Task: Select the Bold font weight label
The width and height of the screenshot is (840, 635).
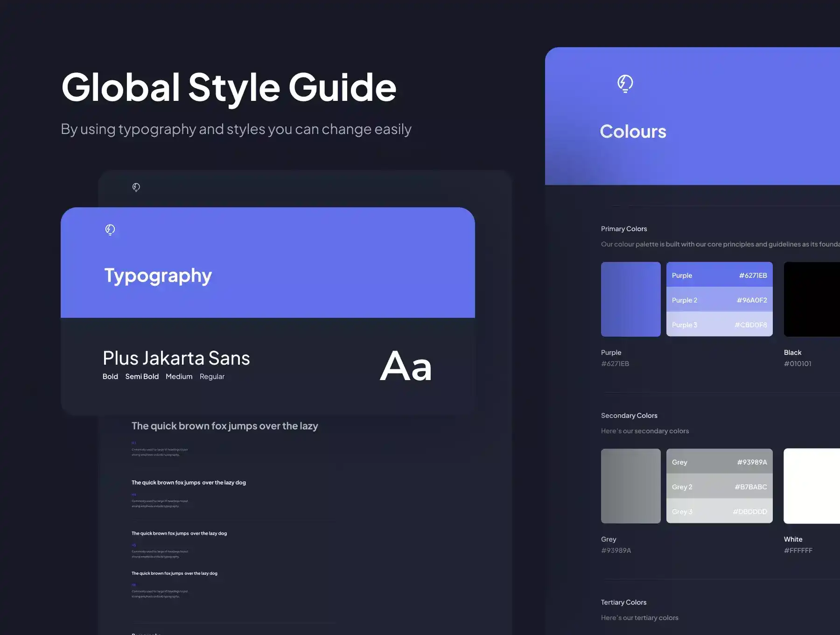Action: (110, 376)
